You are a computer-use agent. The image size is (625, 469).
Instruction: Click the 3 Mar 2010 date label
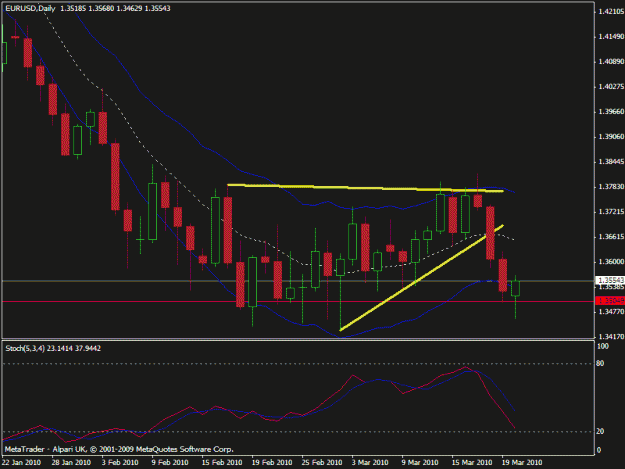(370, 463)
